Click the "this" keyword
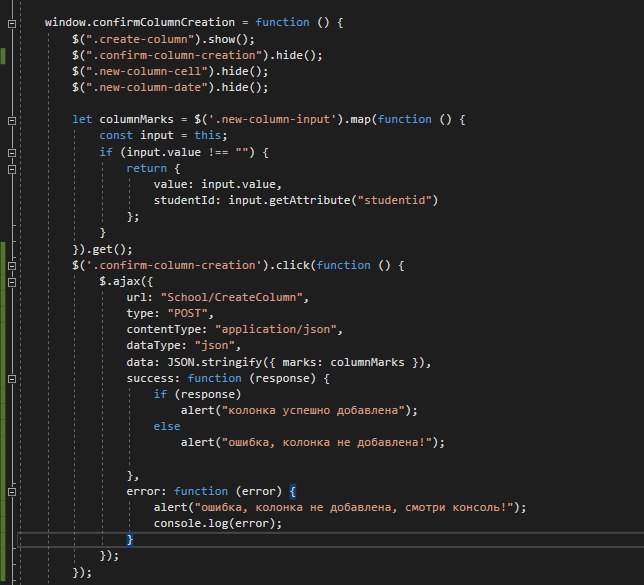644x585 pixels. 207,136
